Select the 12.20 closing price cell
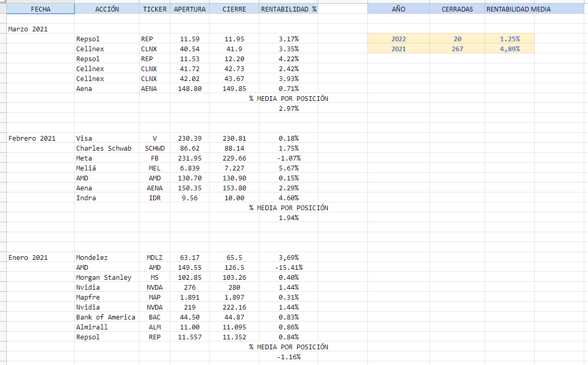The width and height of the screenshot is (588, 365). point(234,59)
